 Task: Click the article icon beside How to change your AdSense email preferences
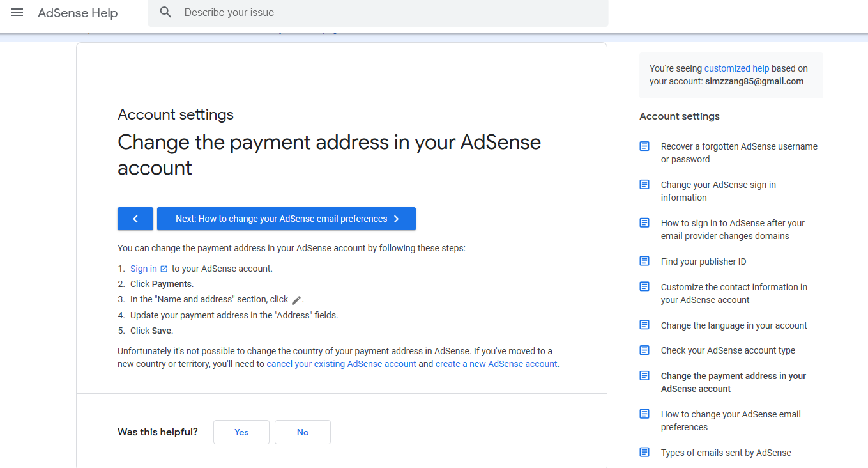[x=644, y=414]
